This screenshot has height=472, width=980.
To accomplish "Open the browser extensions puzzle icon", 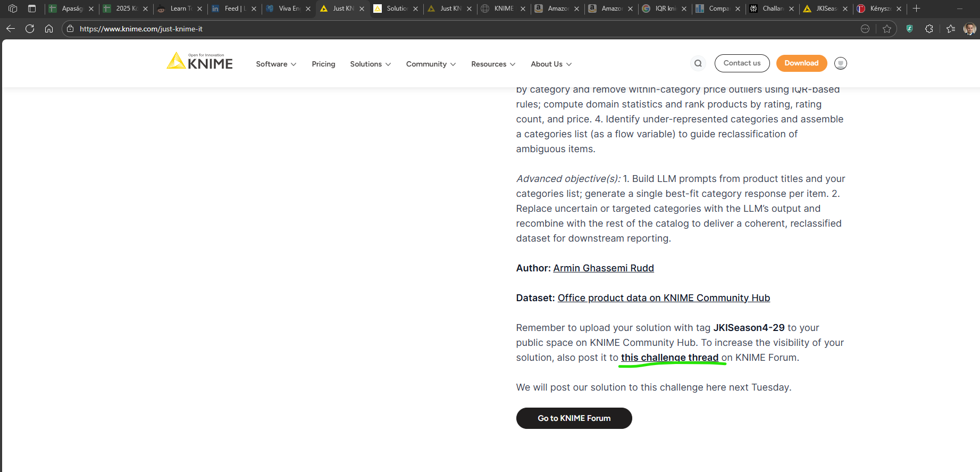I will tap(929, 29).
